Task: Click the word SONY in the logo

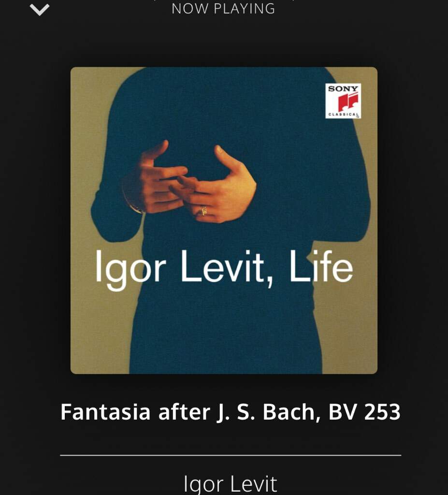Action: tap(343, 89)
